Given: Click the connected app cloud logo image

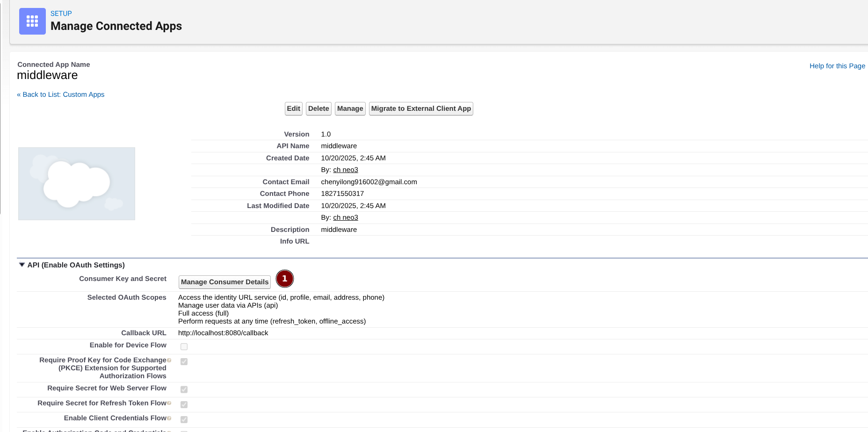Looking at the screenshot, I should [77, 184].
